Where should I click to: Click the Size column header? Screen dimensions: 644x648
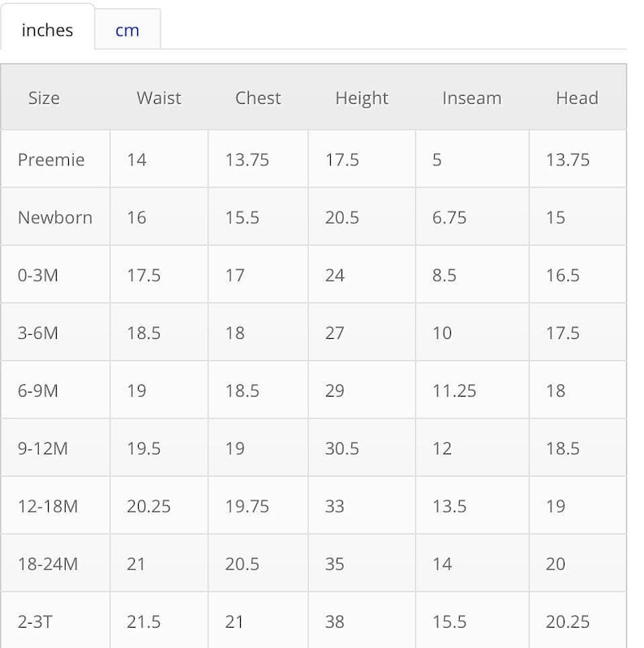click(x=44, y=98)
